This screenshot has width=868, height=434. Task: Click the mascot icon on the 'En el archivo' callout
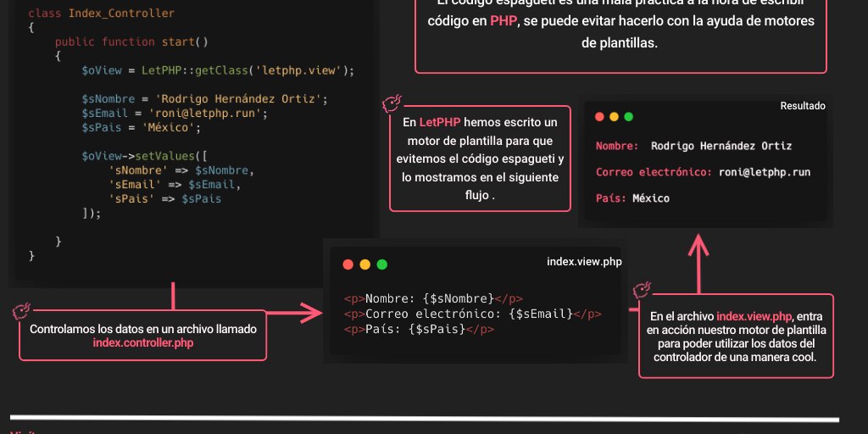coord(643,290)
